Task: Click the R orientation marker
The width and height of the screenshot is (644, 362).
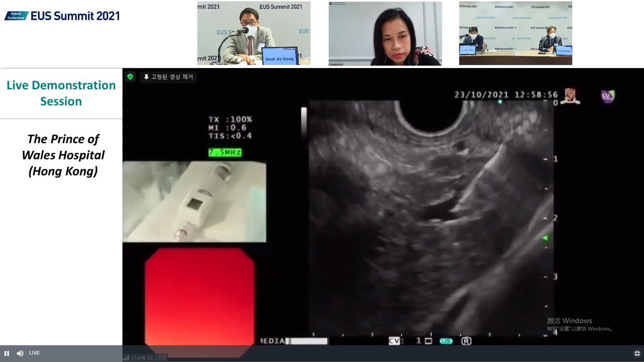Action: (x=466, y=341)
